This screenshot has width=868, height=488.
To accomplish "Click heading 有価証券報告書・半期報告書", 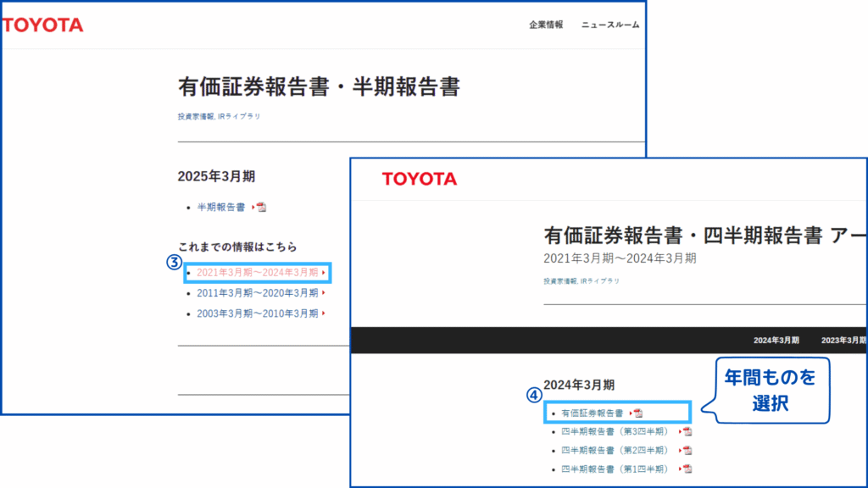I will click(319, 87).
